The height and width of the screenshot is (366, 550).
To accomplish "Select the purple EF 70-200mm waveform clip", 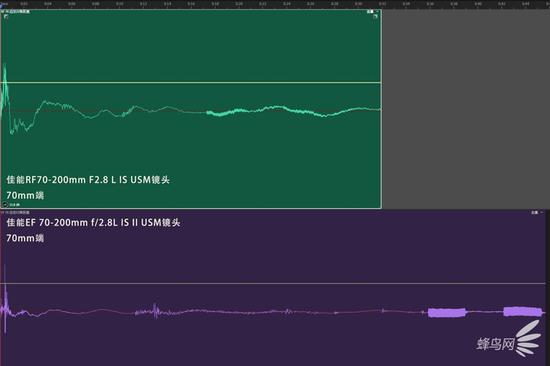I will coord(273,288).
